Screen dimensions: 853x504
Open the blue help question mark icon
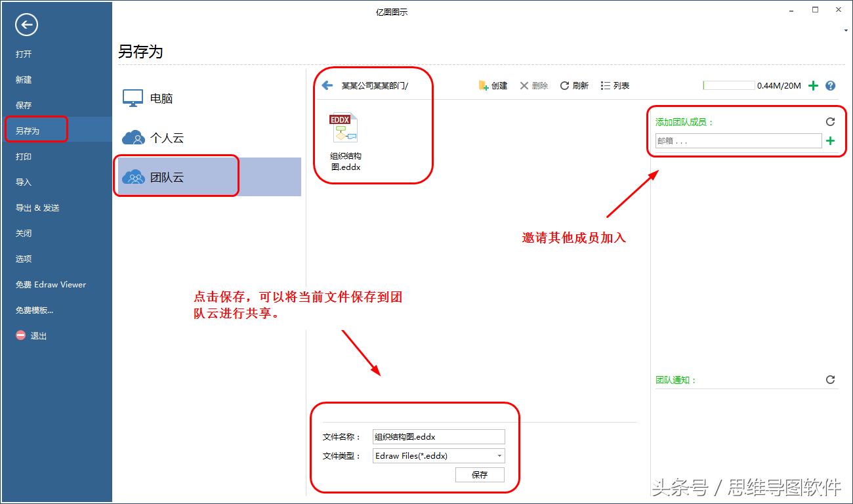(830, 85)
